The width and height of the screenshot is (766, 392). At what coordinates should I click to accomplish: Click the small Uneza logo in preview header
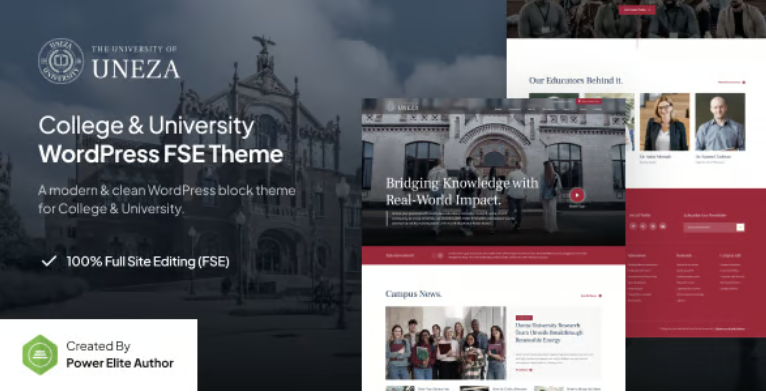[x=403, y=107]
